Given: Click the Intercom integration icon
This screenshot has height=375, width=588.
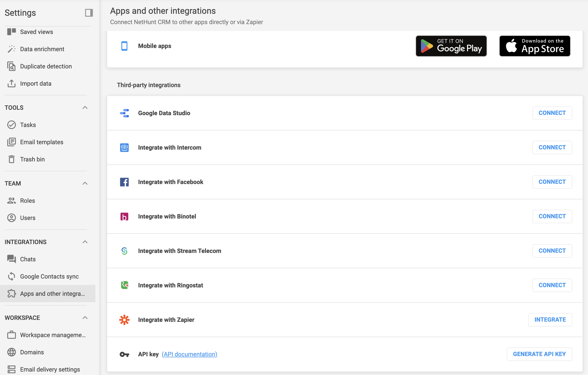Looking at the screenshot, I should tap(124, 147).
